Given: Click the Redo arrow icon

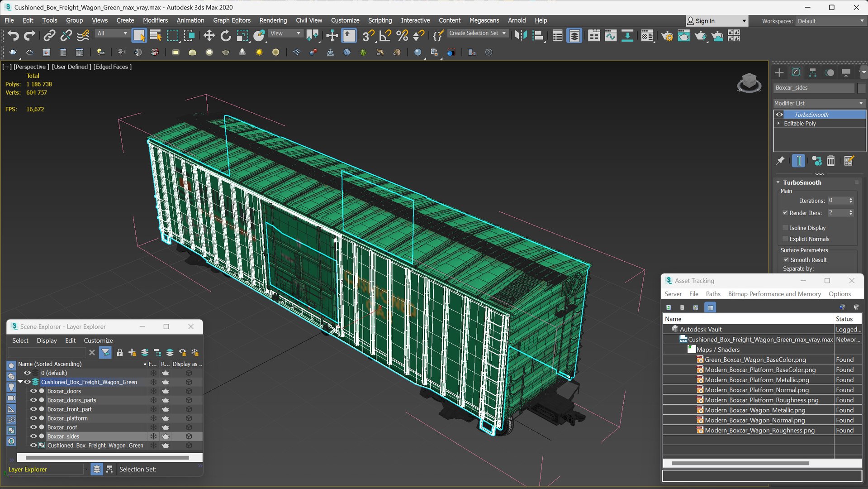Looking at the screenshot, I should 29,36.
